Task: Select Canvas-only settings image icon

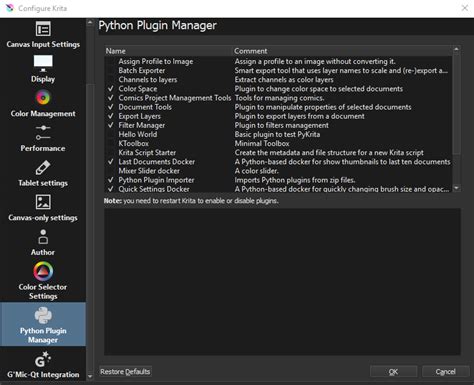Action: [43, 202]
